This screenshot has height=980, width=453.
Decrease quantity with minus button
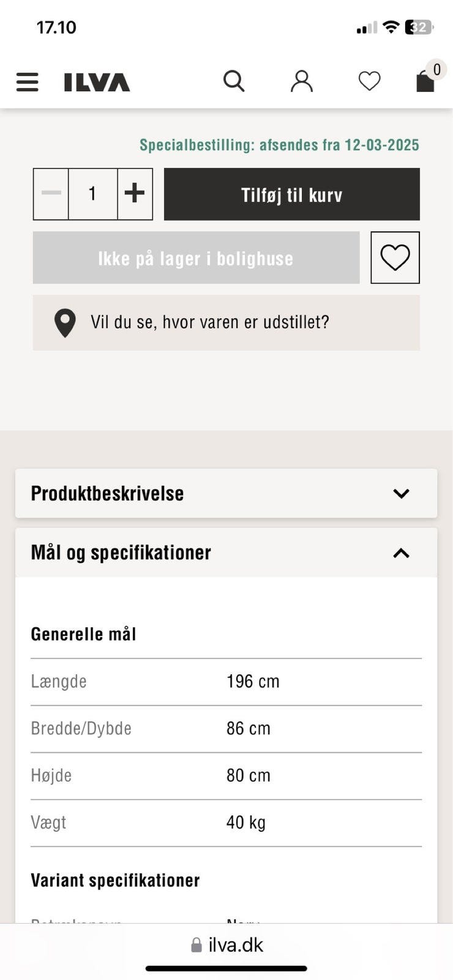click(51, 194)
